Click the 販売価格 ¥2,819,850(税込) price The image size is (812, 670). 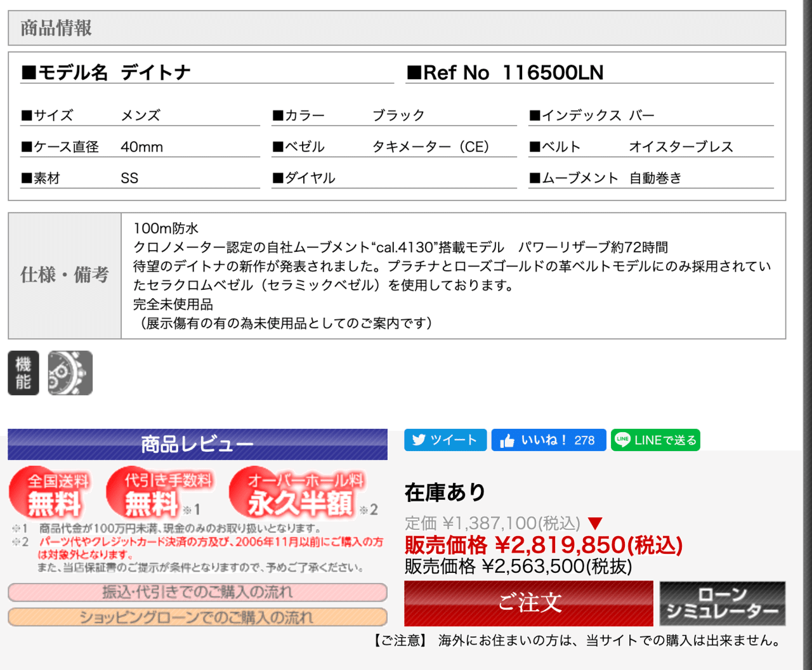pyautogui.click(x=544, y=545)
